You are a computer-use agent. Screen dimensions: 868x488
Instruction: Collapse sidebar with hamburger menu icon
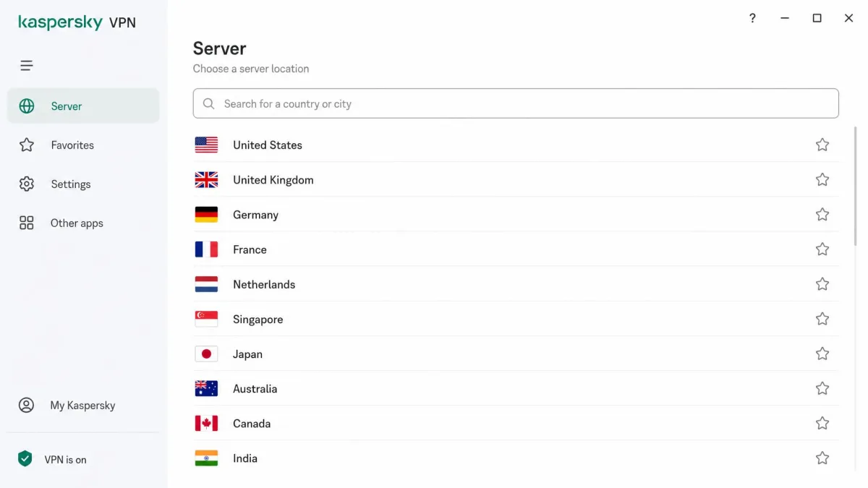pyautogui.click(x=27, y=66)
